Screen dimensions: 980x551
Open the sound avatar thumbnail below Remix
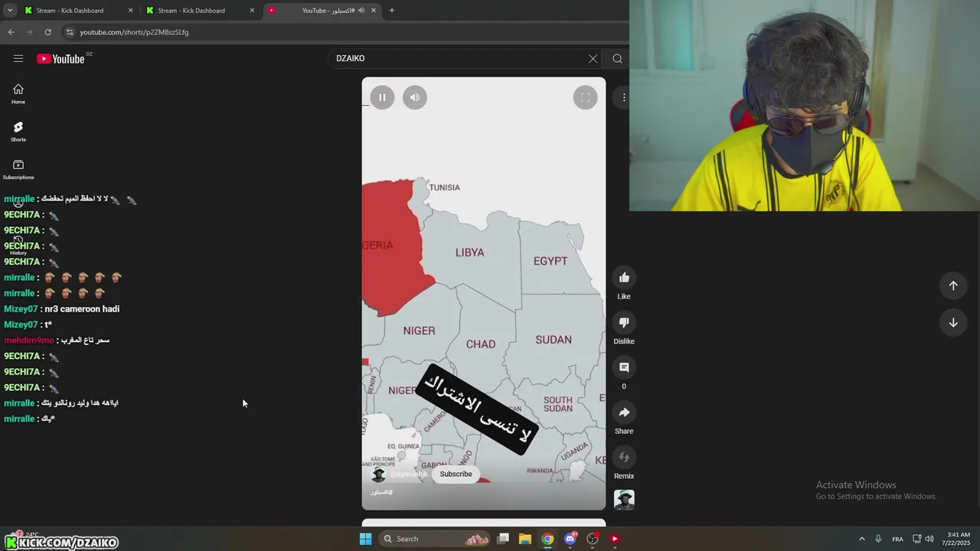click(x=624, y=500)
